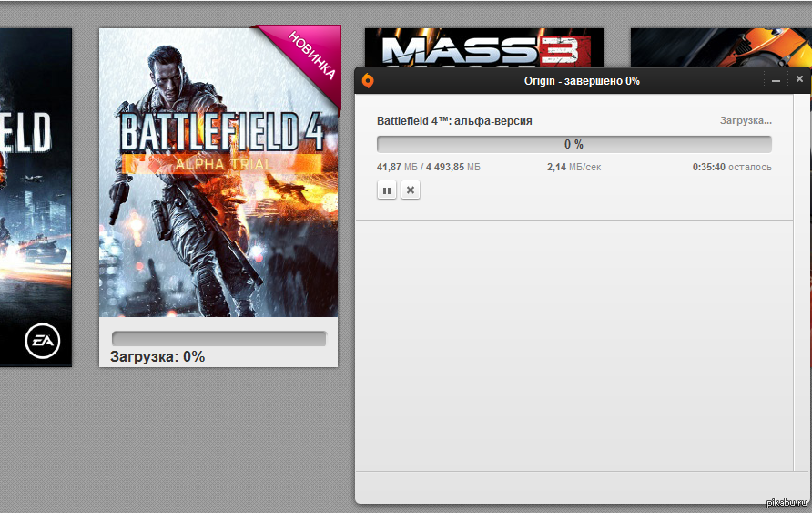Open the Battlefield 3 cover with EA logo
Viewport: 812px width, 513px height.
36,197
